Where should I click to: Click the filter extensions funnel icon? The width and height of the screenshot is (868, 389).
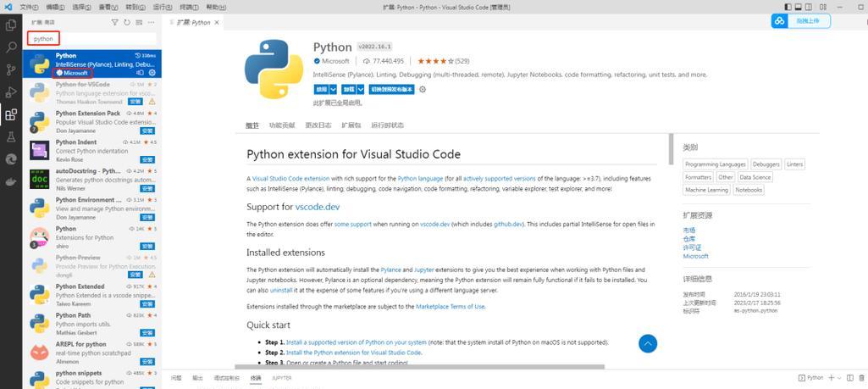pos(114,23)
